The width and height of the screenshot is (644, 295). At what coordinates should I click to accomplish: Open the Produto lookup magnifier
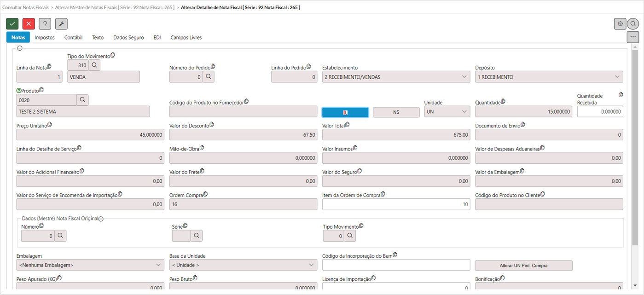coord(82,100)
